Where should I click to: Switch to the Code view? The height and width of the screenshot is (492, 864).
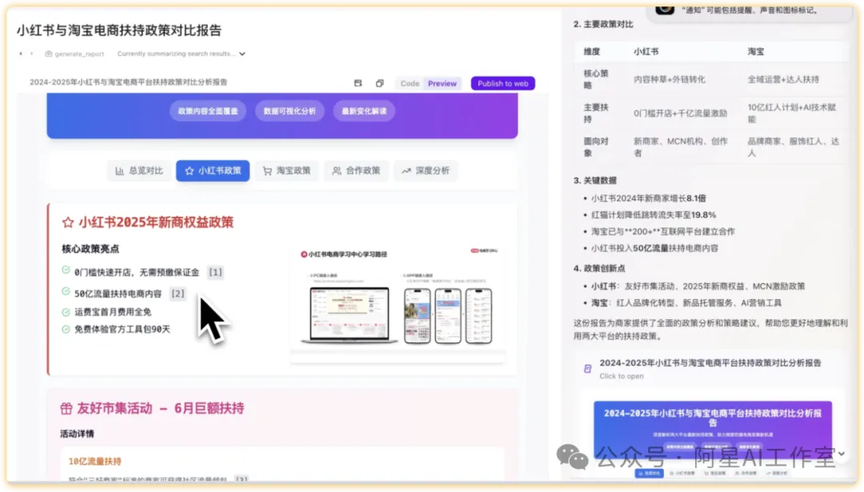(x=409, y=84)
